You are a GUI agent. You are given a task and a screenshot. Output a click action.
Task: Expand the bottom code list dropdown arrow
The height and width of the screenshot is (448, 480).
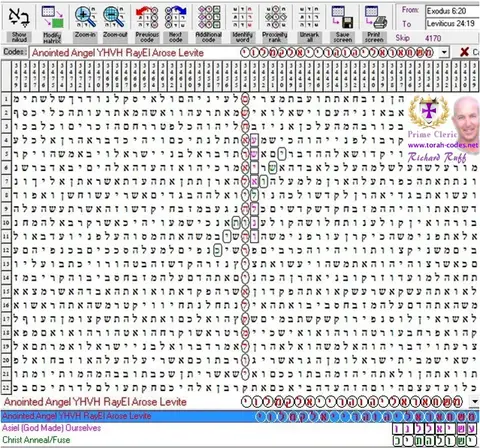[x=475, y=401]
